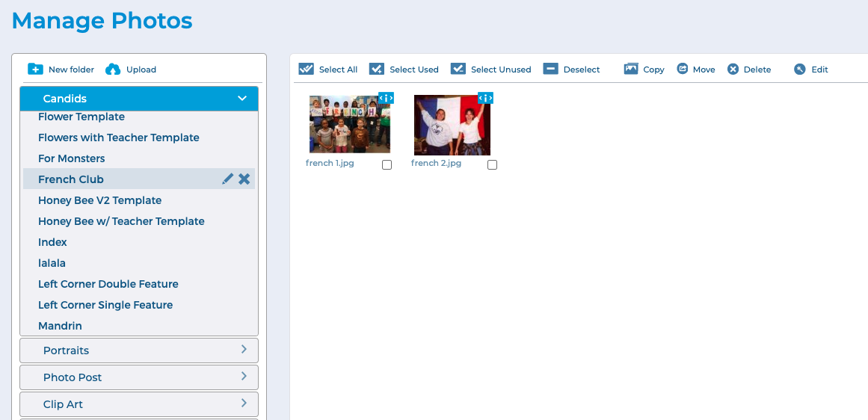Open info badge on french 2.jpg
This screenshot has height=420, width=868.
pos(485,98)
